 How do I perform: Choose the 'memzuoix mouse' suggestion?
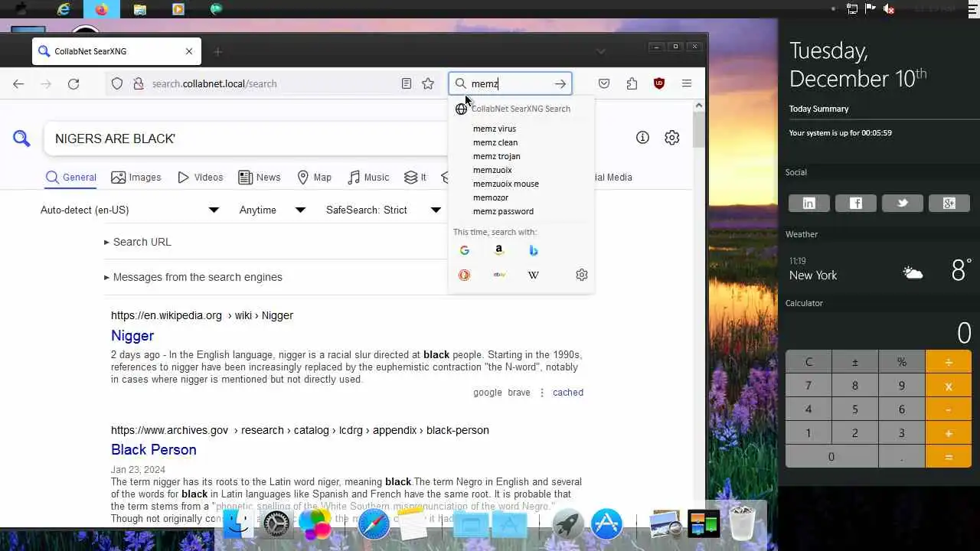[x=506, y=184]
